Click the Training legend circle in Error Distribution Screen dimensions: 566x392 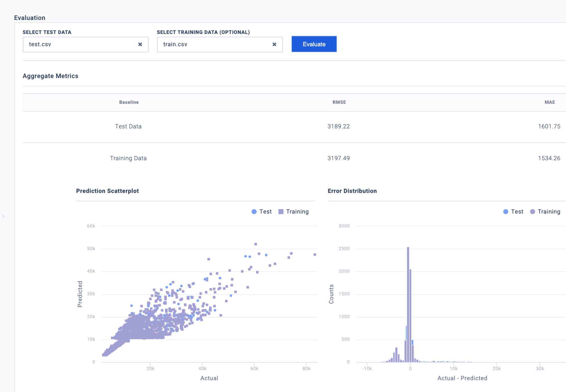tap(532, 211)
